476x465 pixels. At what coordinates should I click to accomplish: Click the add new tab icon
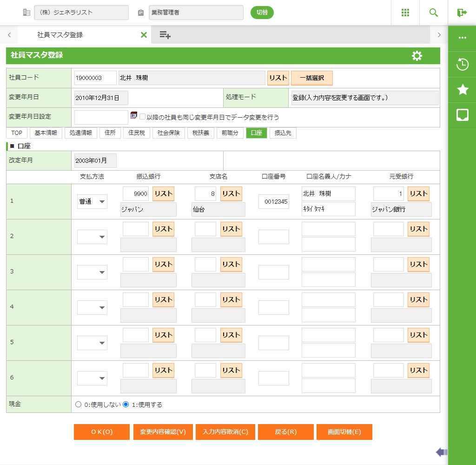pos(165,35)
